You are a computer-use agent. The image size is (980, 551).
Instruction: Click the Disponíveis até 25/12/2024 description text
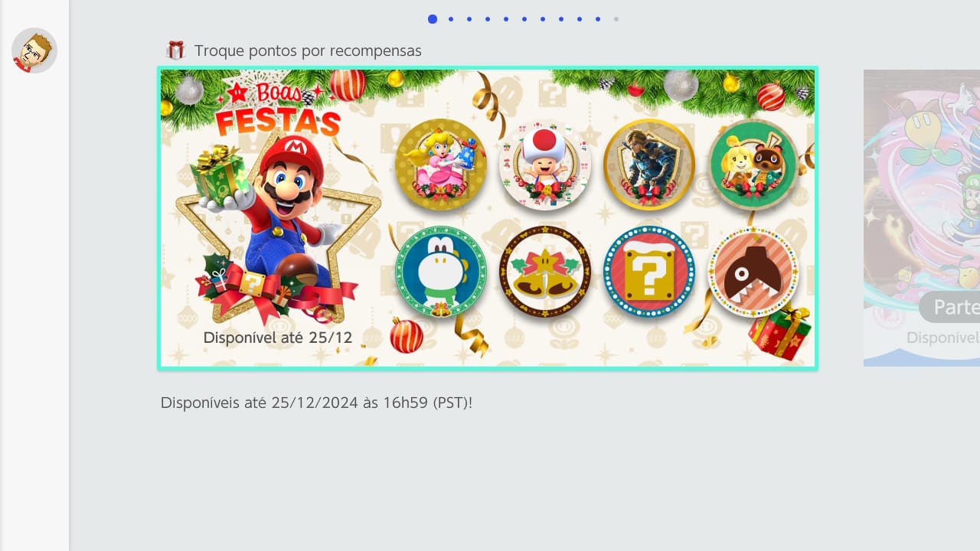coord(316,403)
